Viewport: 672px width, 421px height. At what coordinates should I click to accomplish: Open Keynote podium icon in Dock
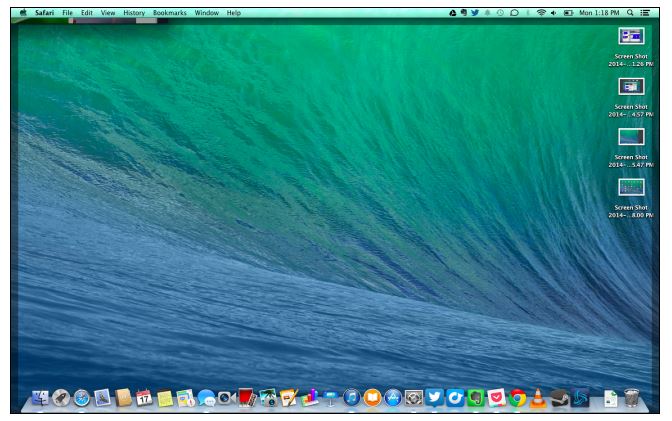point(330,398)
